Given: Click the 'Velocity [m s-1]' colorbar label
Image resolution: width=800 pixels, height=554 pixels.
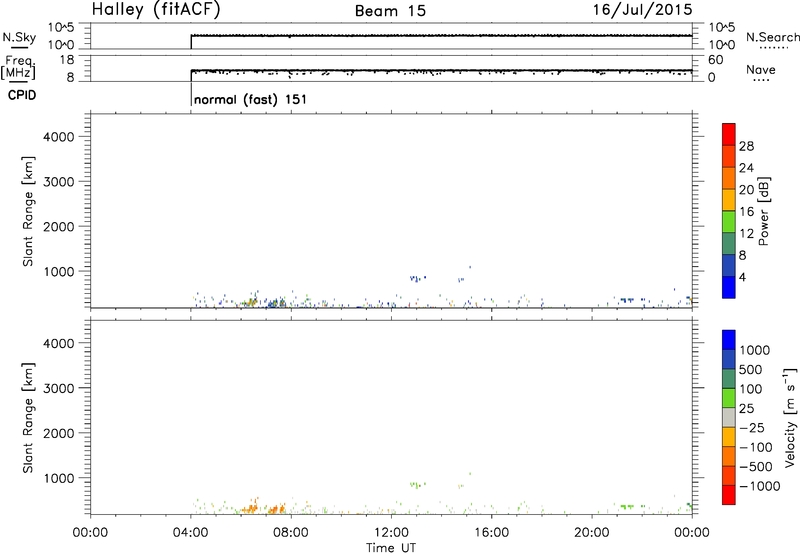Looking at the screenshot, I should (790, 417).
